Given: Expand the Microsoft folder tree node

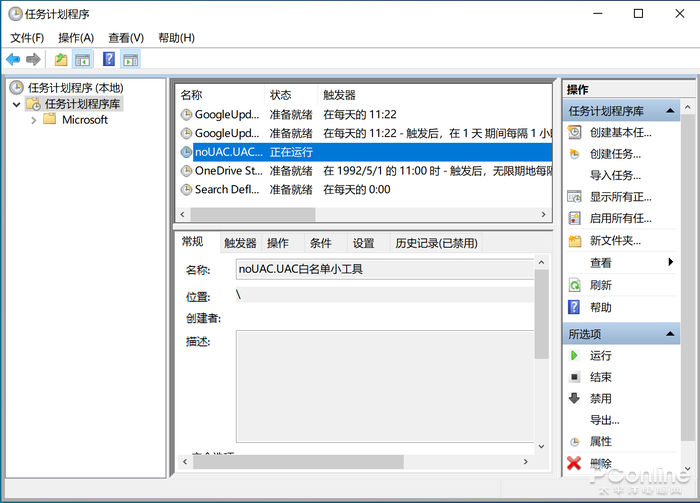Looking at the screenshot, I should pos(34,120).
